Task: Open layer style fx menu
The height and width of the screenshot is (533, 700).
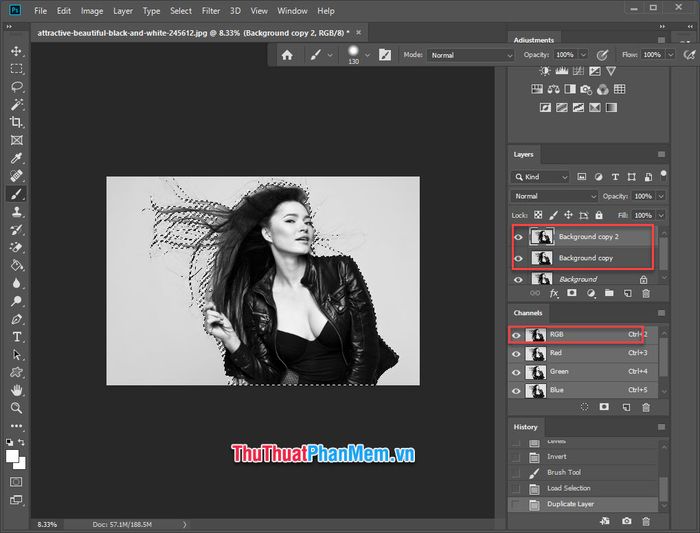Action: pos(554,293)
